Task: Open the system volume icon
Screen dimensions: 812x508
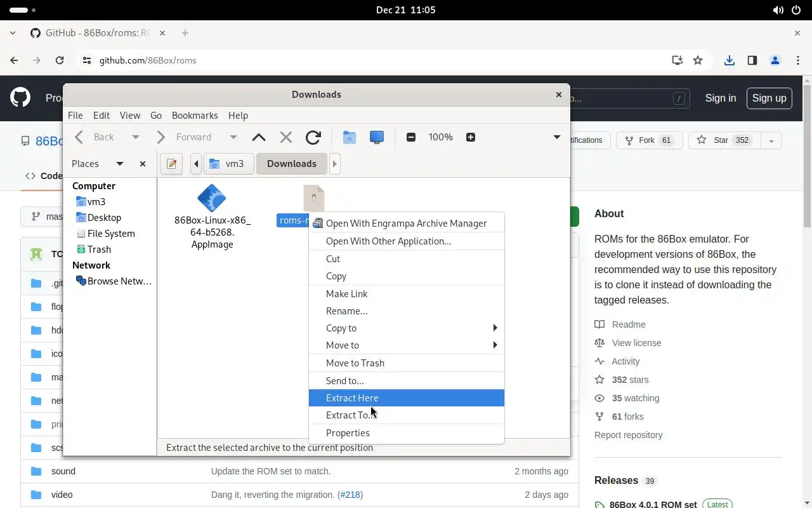Action: pyautogui.click(x=778, y=10)
